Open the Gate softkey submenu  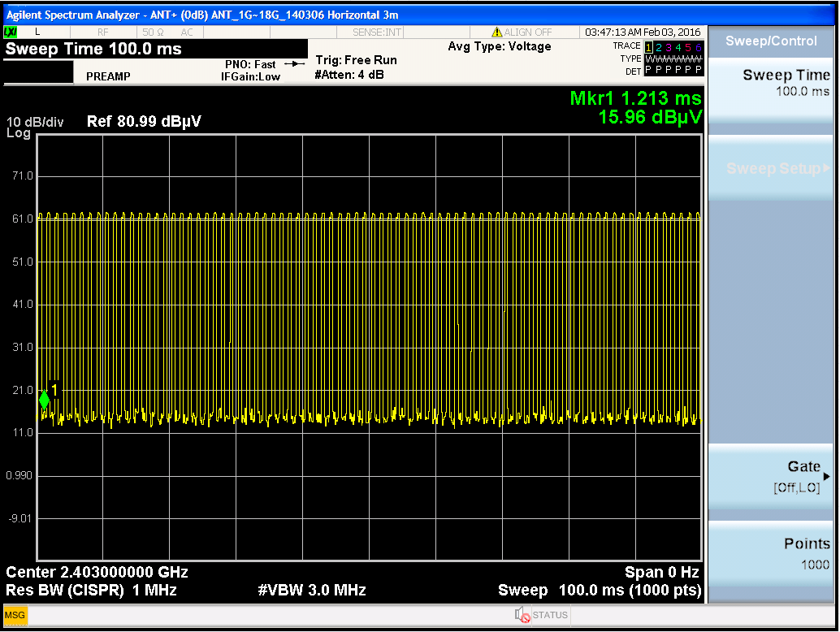771,476
